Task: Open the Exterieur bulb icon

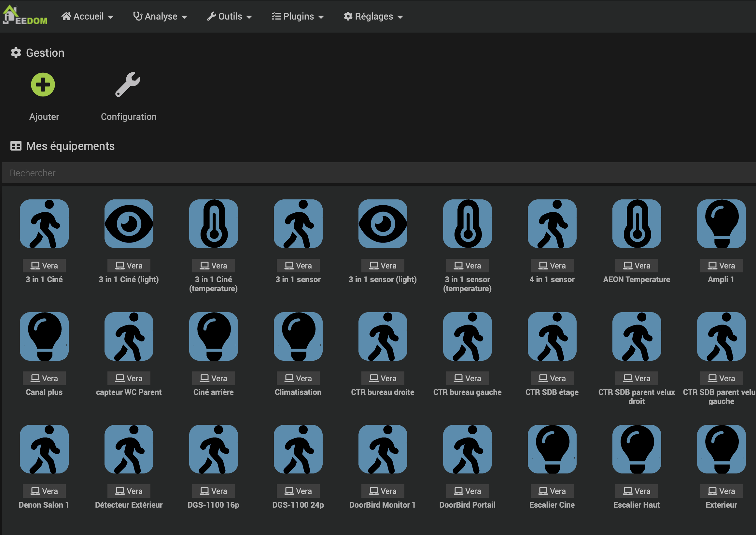Action: point(721,449)
